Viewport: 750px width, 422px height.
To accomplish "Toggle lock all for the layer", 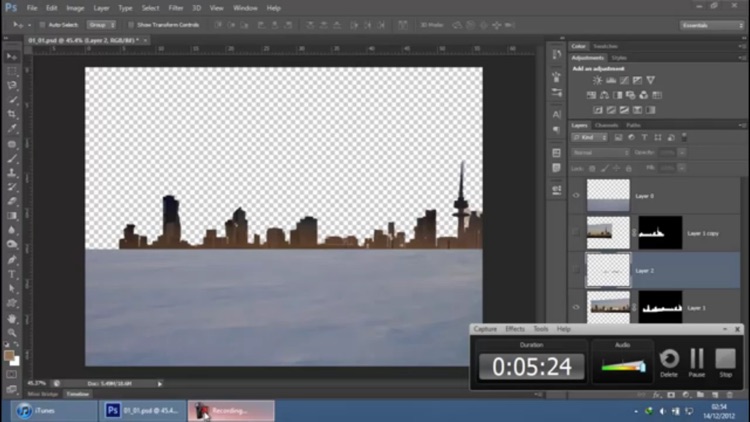I will coord(629,168).
